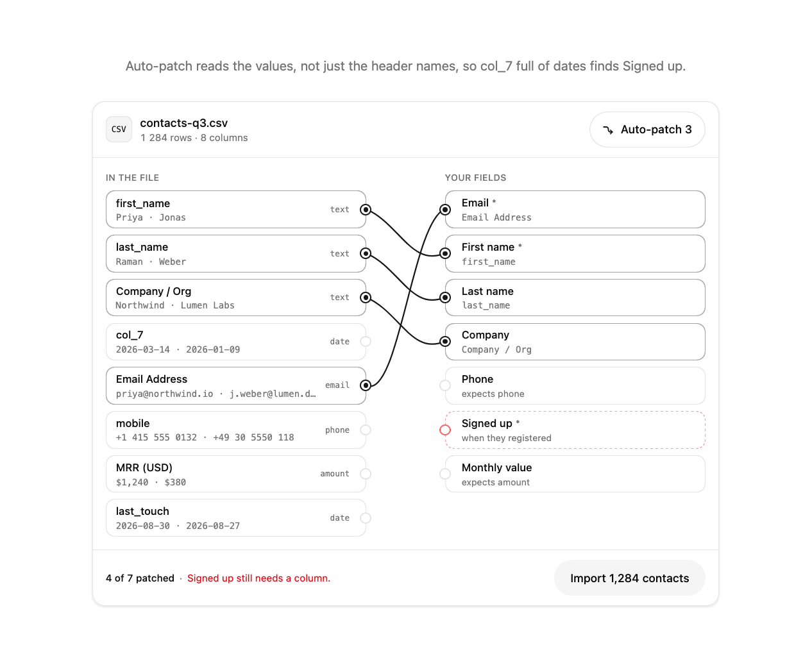
Task: Click the Auto-patch 3 button
Action: pyautogui.click(x=647, y=130)
